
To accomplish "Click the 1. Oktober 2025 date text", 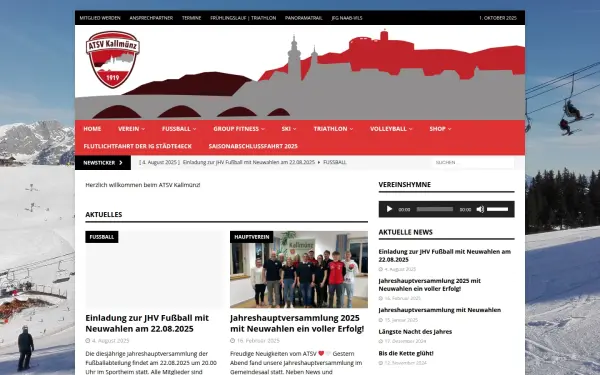I will pos(497,18).
